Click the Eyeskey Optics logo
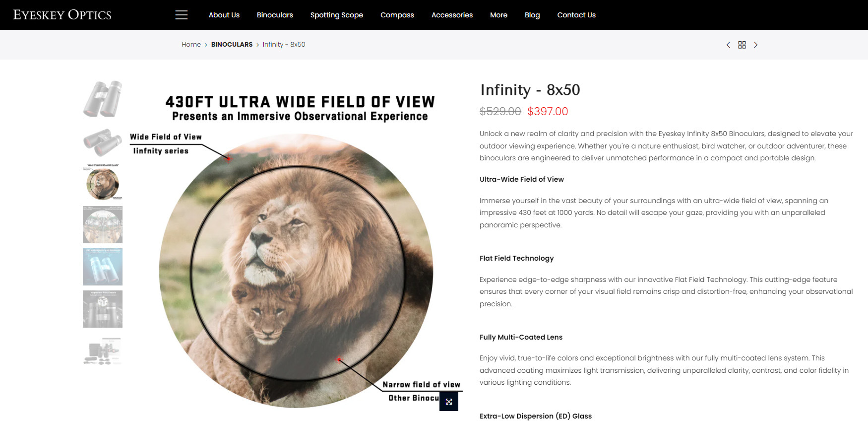868x422 pixels. tap(62, 15)
